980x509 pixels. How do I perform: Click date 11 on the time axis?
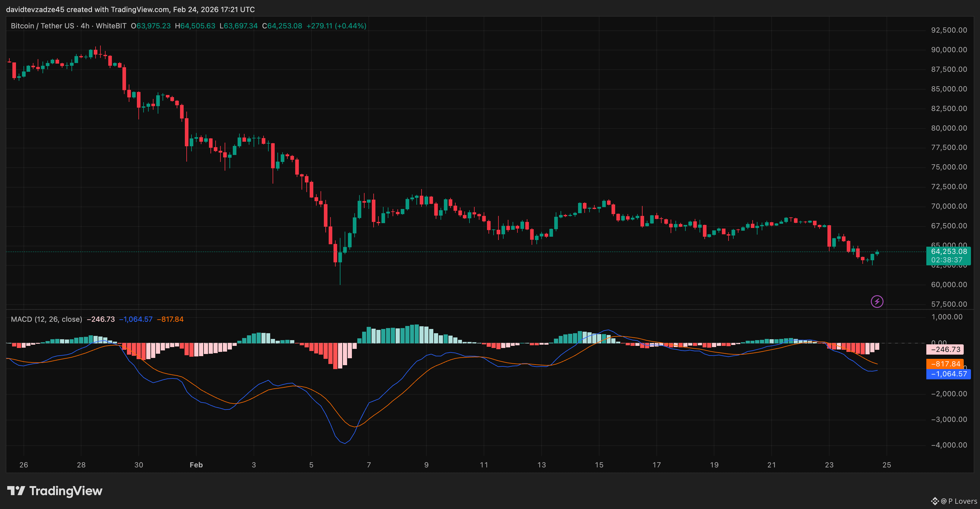point(484,465)
